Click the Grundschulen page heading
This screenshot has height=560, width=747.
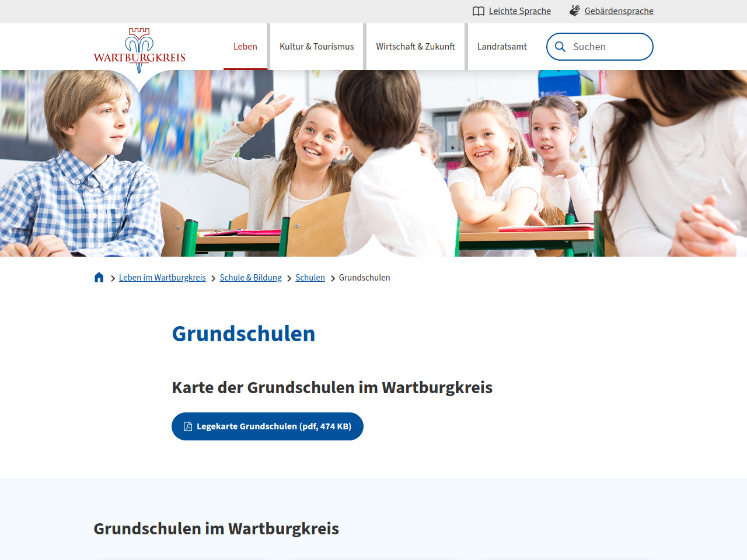(243, 334)
